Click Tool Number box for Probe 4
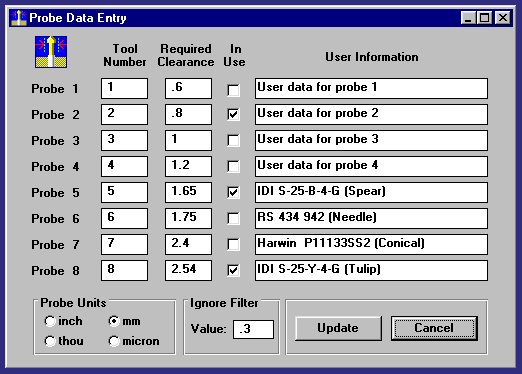Image resolution: width=522 pixels, height=374 pixels. coord(124,166)
